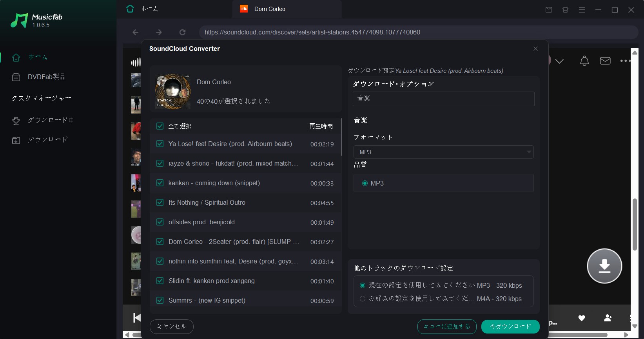Follow the artist with the person-plus icon
The image size is (644, 339).
pos(608,318)
